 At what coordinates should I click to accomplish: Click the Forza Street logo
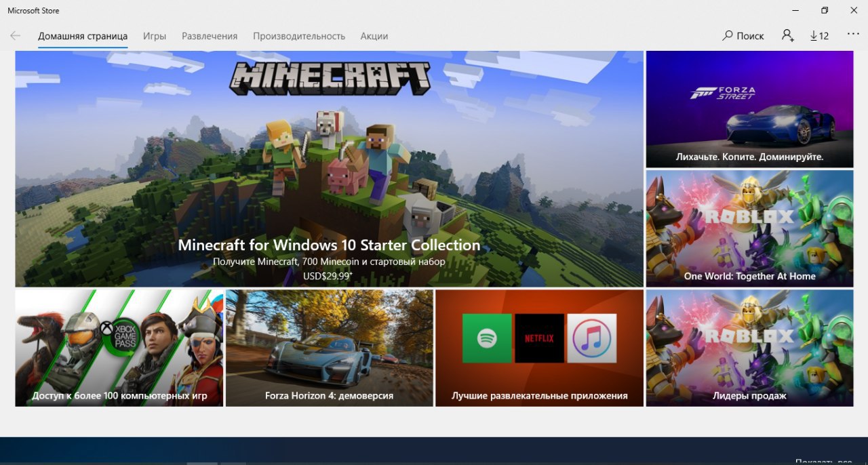722,93
